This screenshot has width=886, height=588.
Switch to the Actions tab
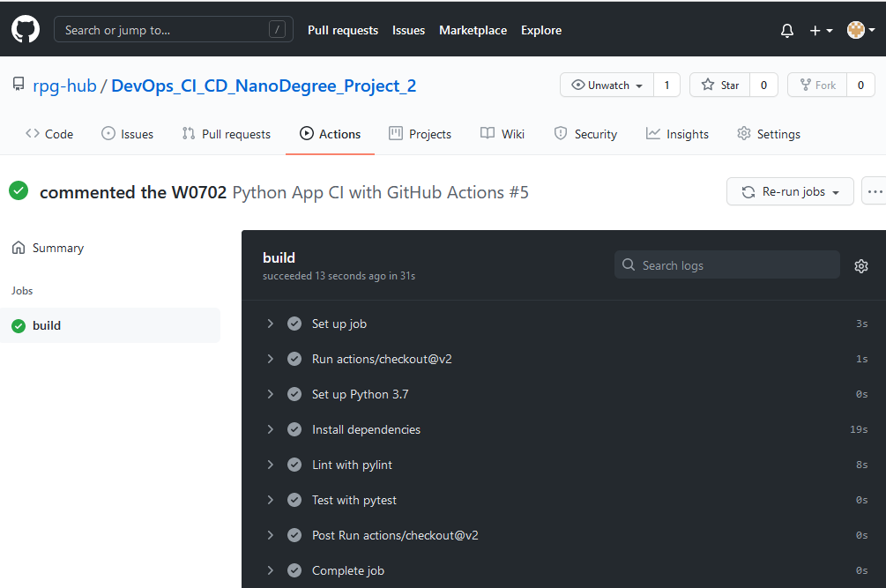(x=330, y=133)
